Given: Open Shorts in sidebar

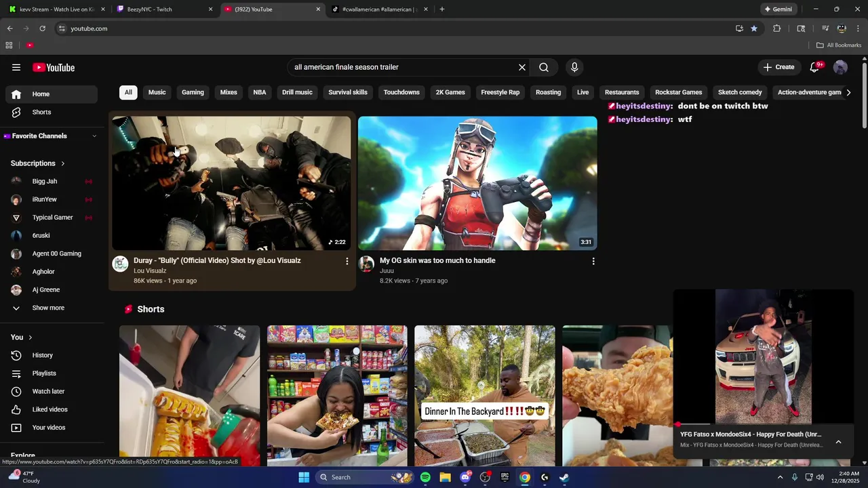Looking at the screenshot, I should point(51,112).
